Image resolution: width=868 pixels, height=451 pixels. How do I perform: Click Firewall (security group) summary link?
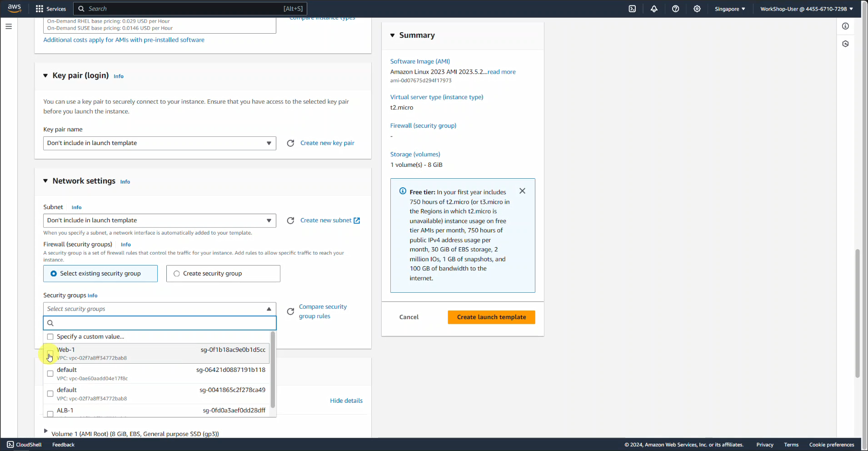tap(423, 126)
